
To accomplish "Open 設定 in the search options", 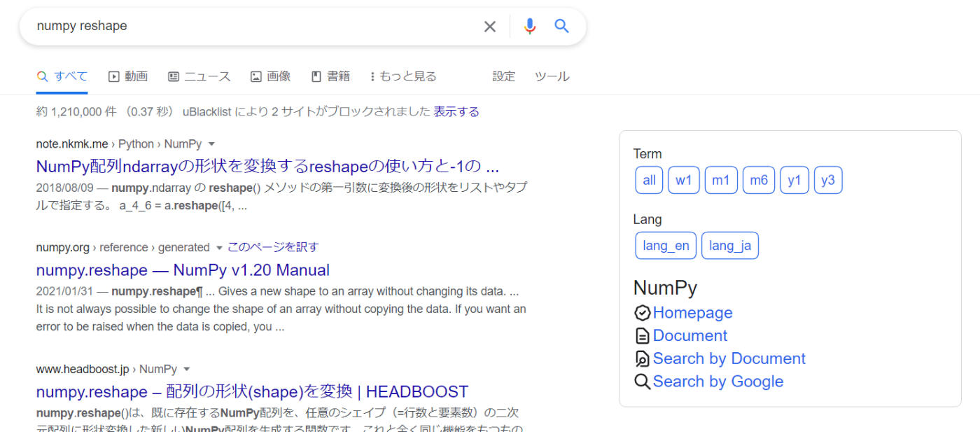I will [503, 76].
